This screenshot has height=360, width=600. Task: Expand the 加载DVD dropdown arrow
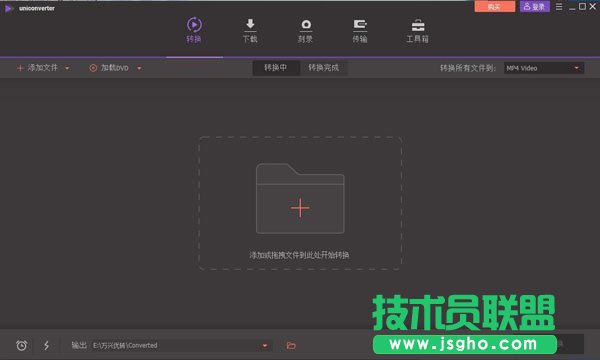click(x=139, y=68)
